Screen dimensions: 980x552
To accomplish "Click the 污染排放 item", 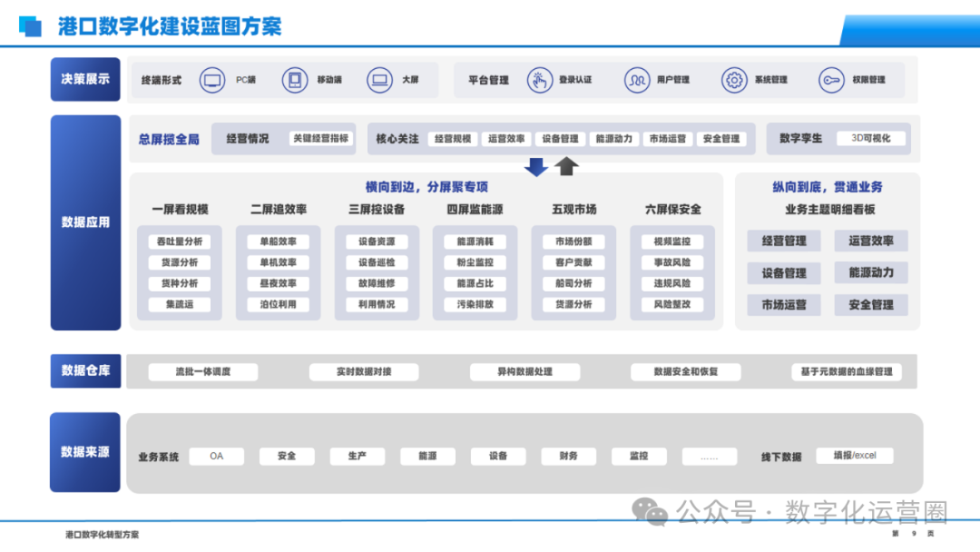I will pos(475,304).
